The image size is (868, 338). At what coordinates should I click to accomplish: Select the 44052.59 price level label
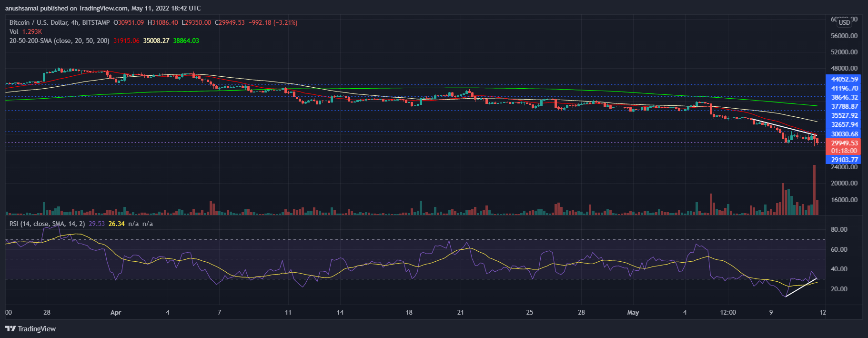(844, 79)
